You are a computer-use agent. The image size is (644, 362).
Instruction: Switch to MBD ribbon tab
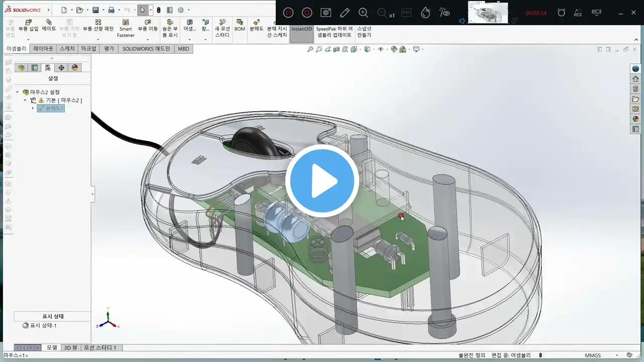[x=184, y=49]
